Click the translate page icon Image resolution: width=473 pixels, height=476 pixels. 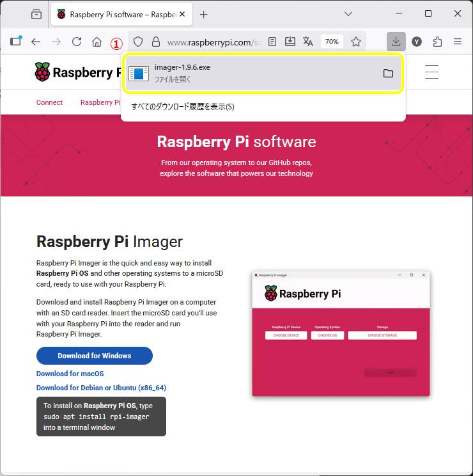pyautogui.click(x=307, y=42)
